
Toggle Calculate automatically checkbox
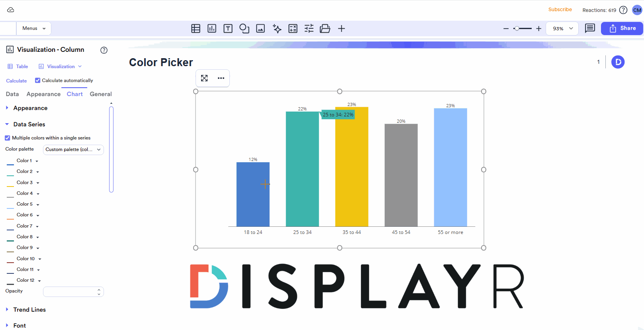click(x=38, y=81)
